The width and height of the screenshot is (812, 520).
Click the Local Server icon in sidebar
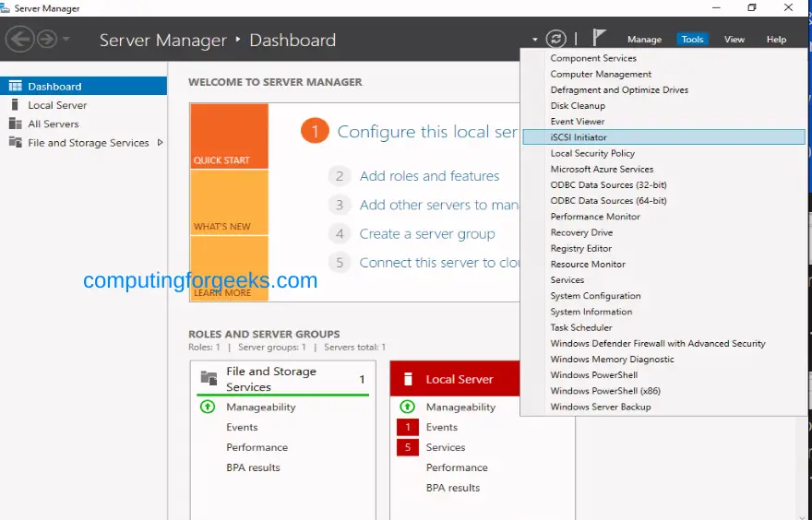pos(15,105)
